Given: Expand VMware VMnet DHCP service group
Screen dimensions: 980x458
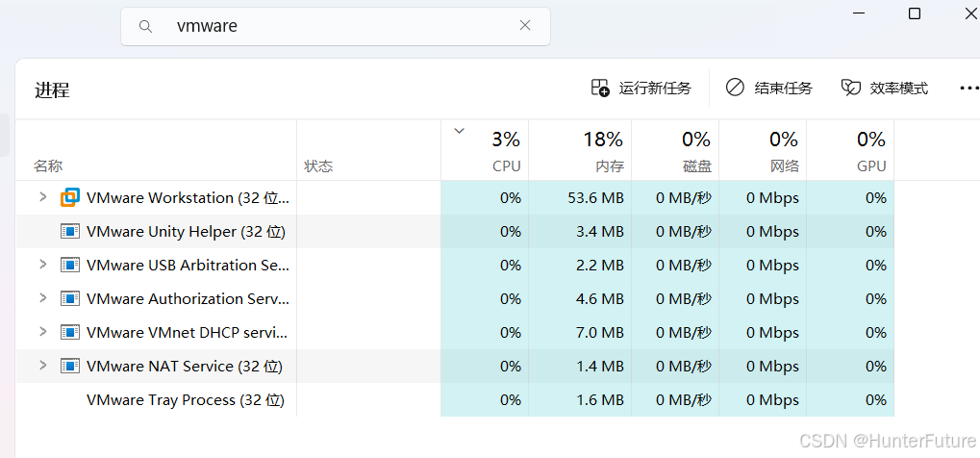Looking at the screenshot, I should click(x=42, y=331).
